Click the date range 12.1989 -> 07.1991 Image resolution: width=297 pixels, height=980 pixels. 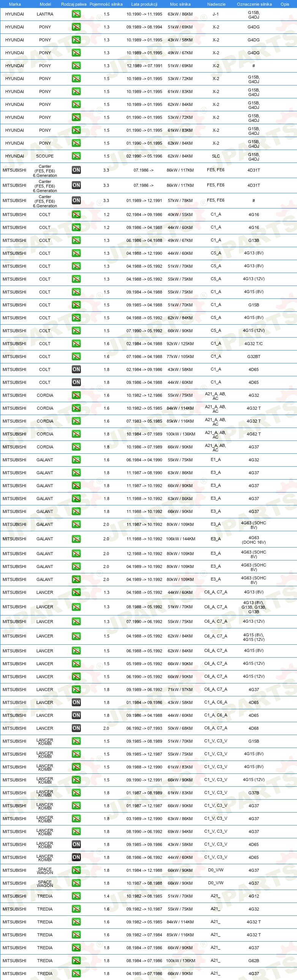click(144, 66)
